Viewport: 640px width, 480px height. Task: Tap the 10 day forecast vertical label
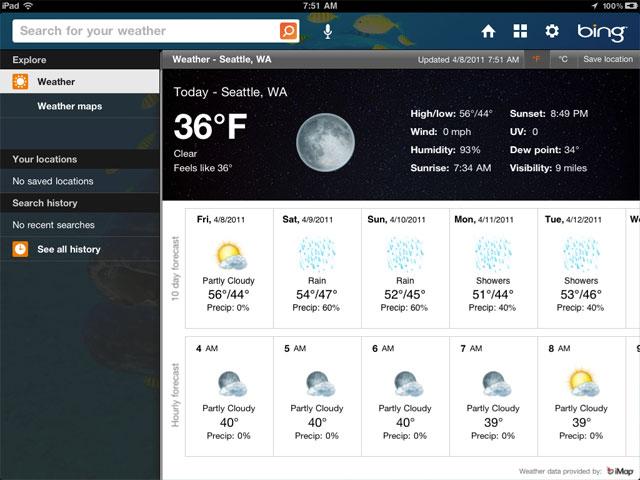point(175,268)
